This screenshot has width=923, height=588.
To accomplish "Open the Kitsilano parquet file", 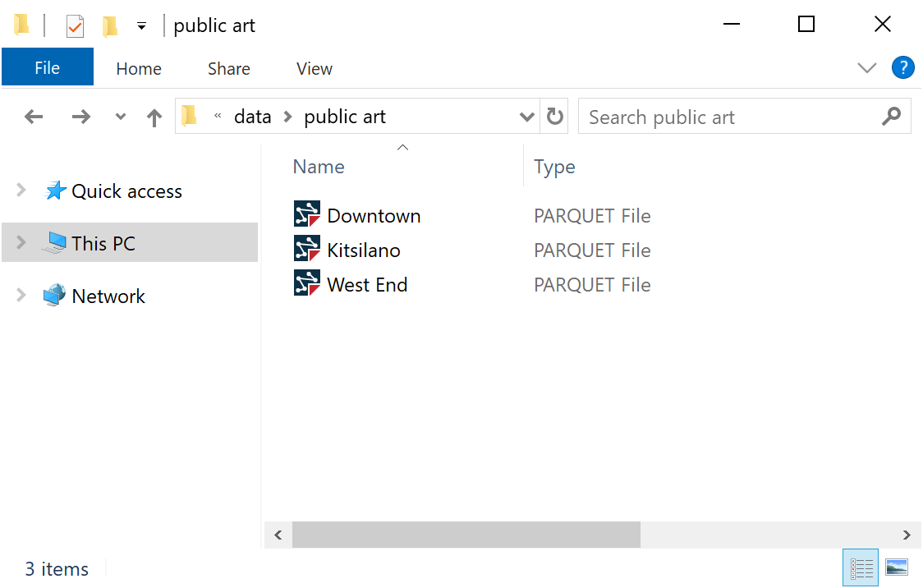I will 364,249.
